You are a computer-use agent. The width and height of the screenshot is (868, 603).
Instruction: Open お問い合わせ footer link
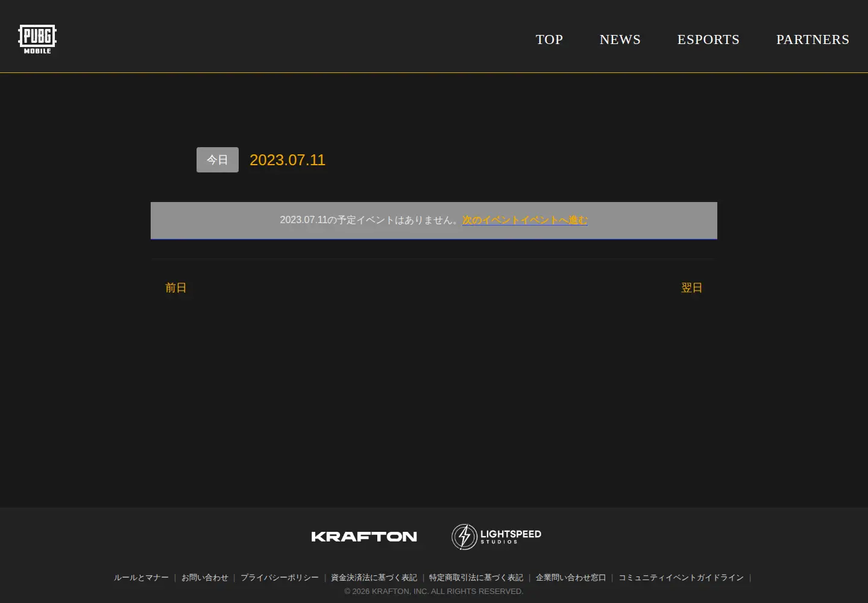pos(205,578)
